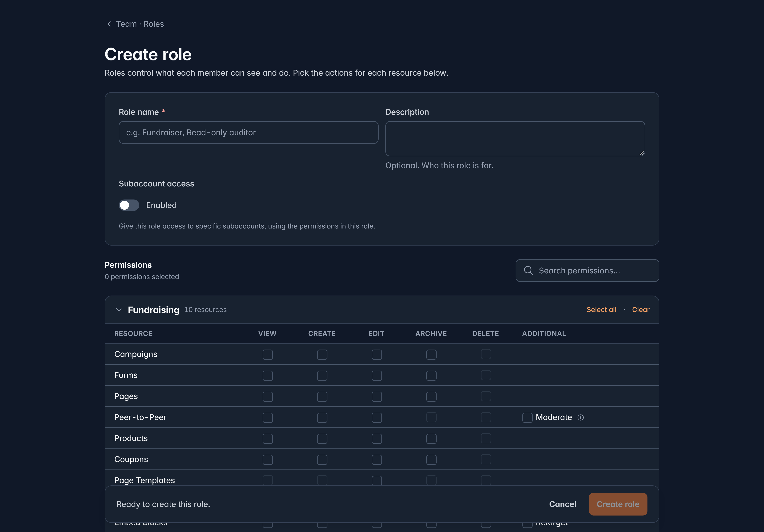Image resolution: width=764 pixels, height=532 pixels.
Task: Focus the Description text area
Action: point(515,139)
